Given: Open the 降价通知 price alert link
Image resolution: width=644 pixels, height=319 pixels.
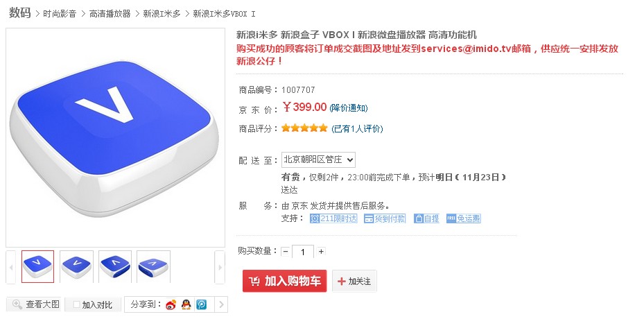Looking at the screenshot, I should pyautogui.click(x=349, y=108).
